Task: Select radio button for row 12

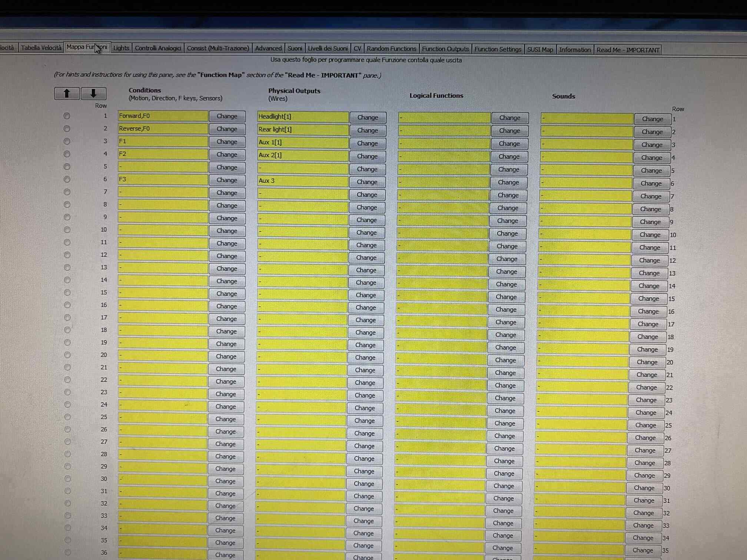Action: (x=67, y=255)
